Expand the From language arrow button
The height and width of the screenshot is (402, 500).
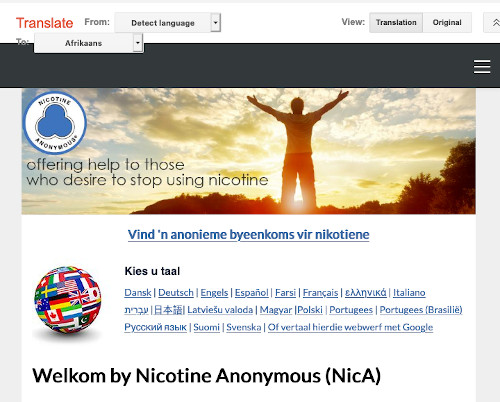pos(216,23)
